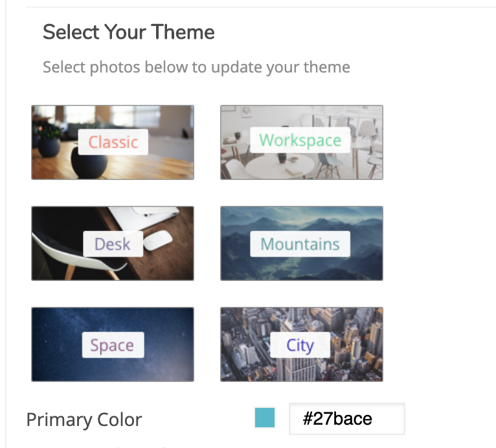Viewport: 496px width, 448px height.
Task: Choose the Workspace theme photo
Action: (302, 142)
